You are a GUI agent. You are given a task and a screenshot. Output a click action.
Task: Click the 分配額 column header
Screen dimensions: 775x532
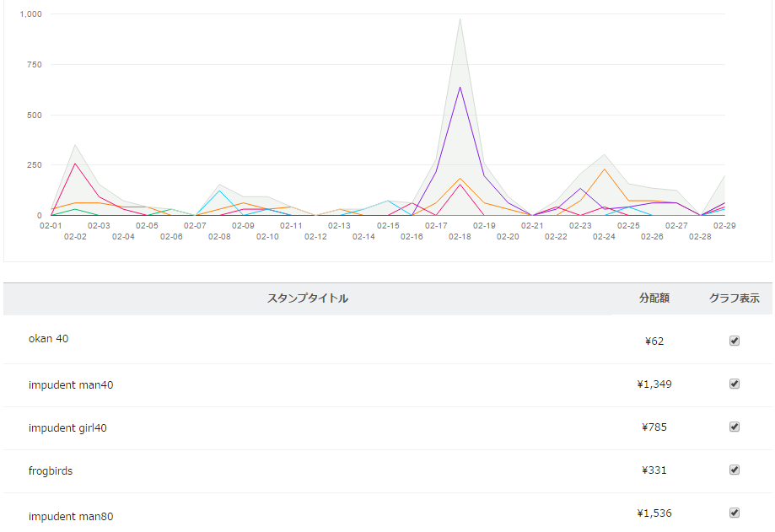coord(654,298)
